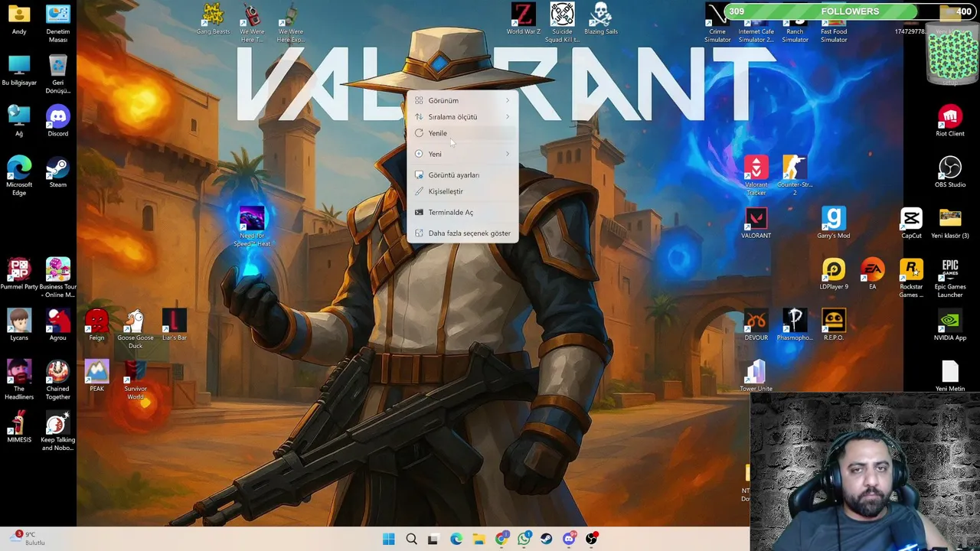Image resolution: width=980 pixels, height=551 pixels.
Task: Select Keep Talking and Nobody Explodes icon
Action: click(57, 432)
